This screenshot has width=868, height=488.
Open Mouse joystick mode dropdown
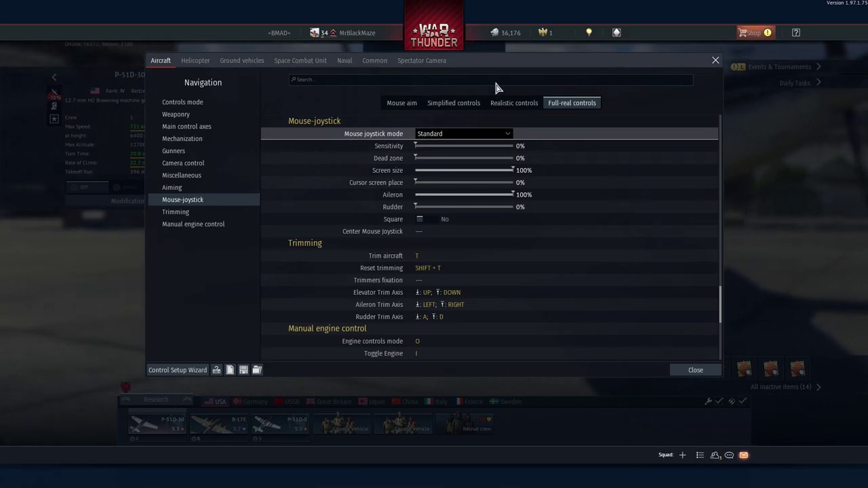[x=464, y=134]
